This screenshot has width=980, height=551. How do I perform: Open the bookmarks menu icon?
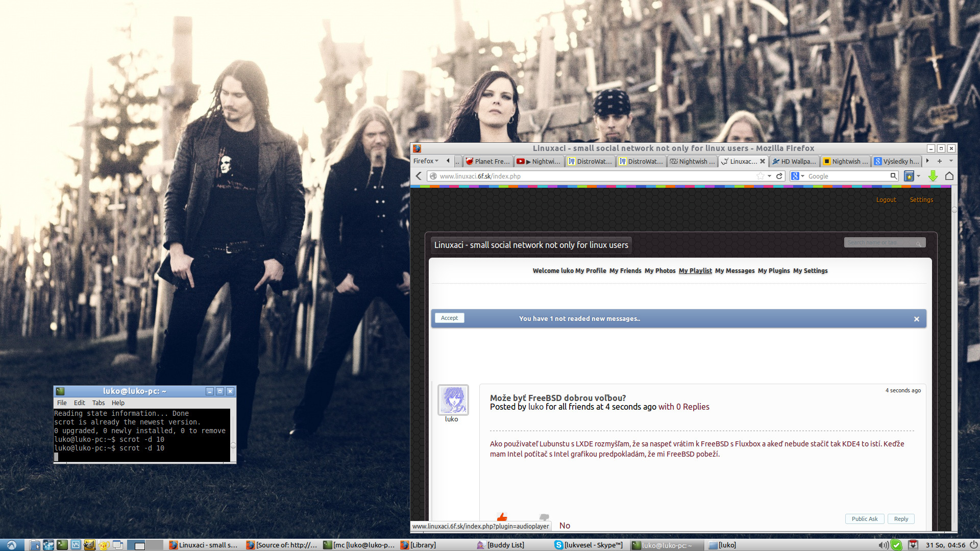tap(910, 176)
